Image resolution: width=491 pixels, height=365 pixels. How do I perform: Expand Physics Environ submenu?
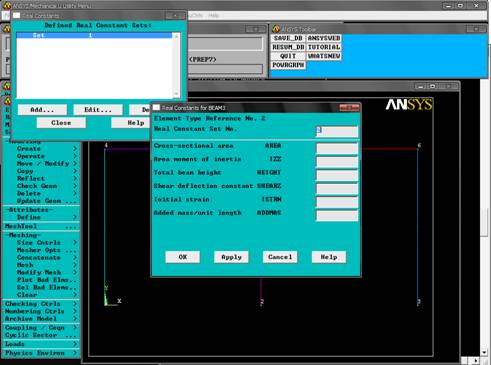click(x=42, y=353)
